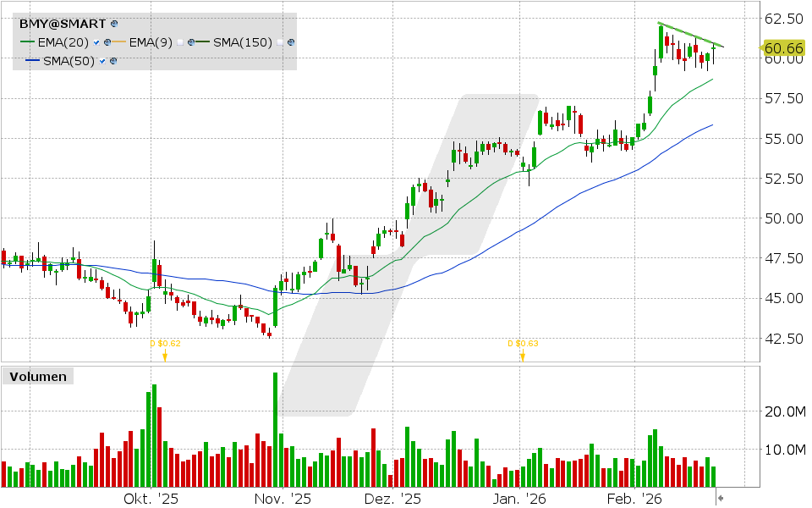Click the Volumen panel header

pyautogui.click(x=37, y=376)
